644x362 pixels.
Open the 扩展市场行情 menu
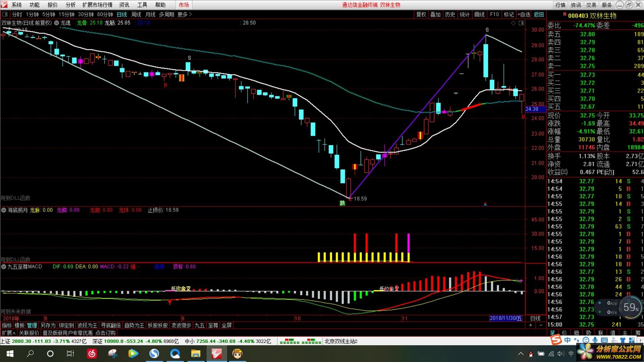tap(97, 5)
